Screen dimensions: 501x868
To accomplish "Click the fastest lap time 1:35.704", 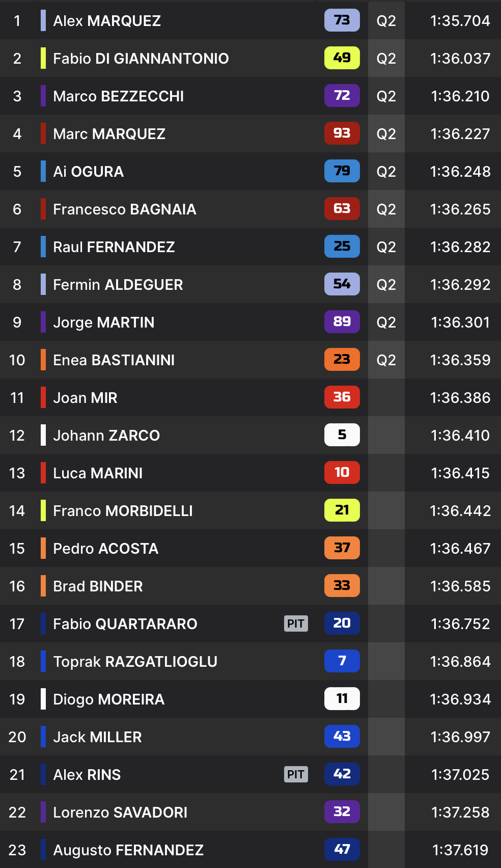I will click(460, 21).
